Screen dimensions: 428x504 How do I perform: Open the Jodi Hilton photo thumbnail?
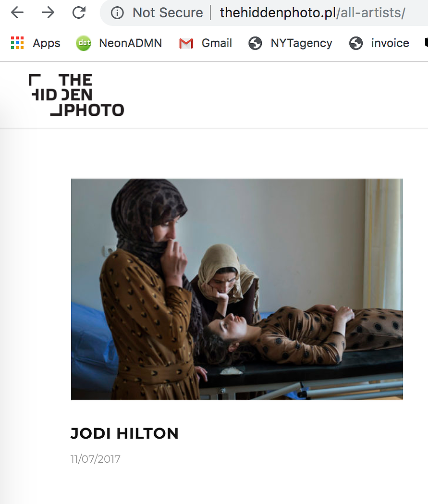click(237, 289)
